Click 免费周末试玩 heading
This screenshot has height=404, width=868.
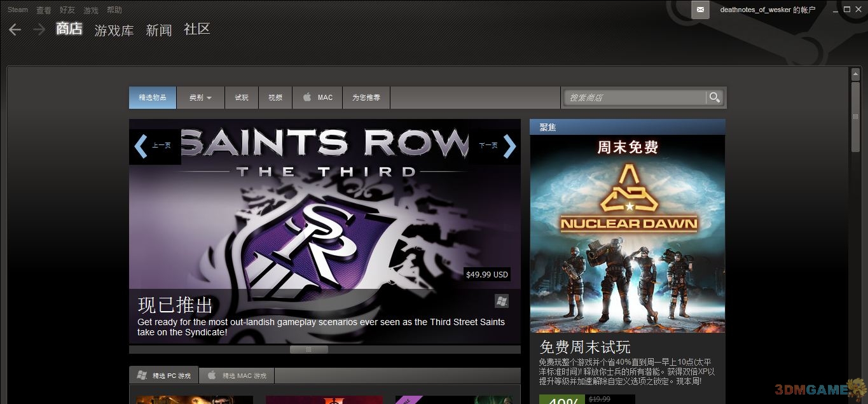pyautogui.click(x=585, y=347)
